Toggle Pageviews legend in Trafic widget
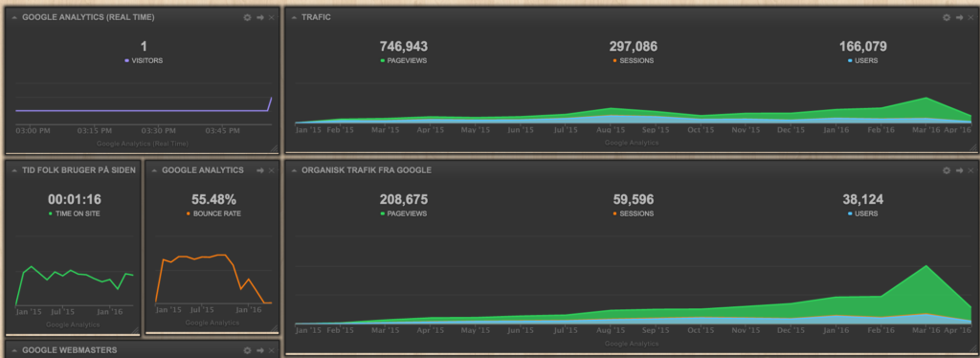The image size is (980, 358). click(404, 60)
